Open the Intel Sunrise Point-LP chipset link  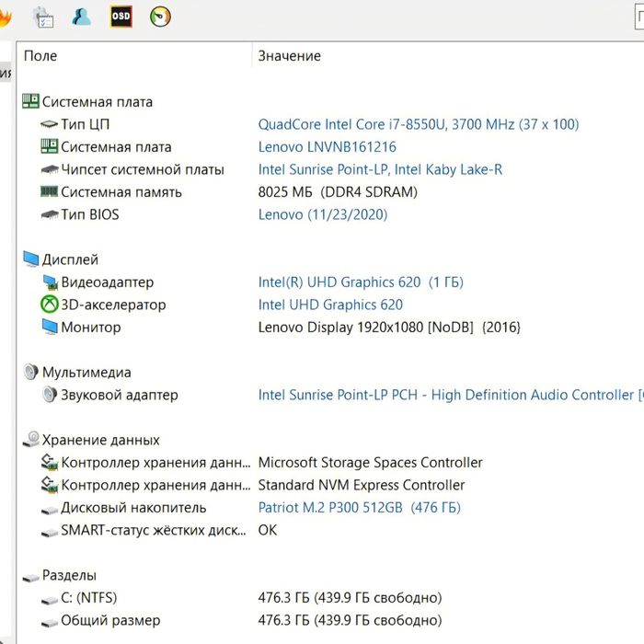(380, 169)
